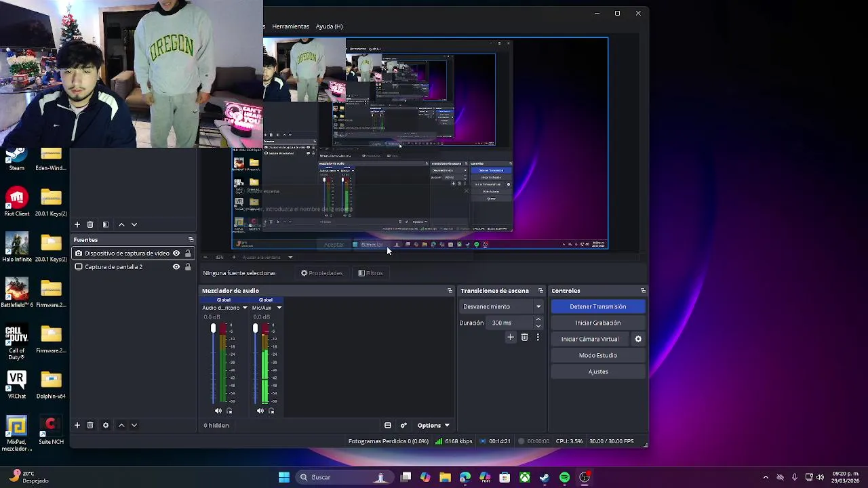Open source properties gear in Fuentes toolbar
The height and width of the screenshot is (488, 868).
[105, 425]
